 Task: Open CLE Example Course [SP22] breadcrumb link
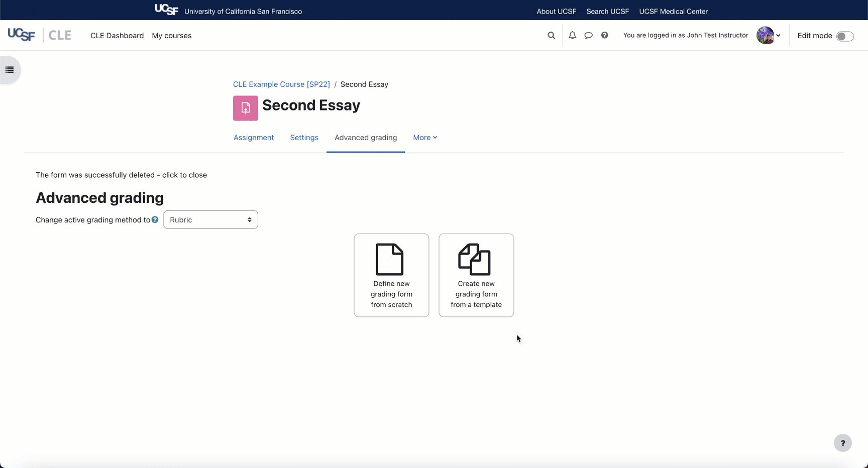(281, 84)
